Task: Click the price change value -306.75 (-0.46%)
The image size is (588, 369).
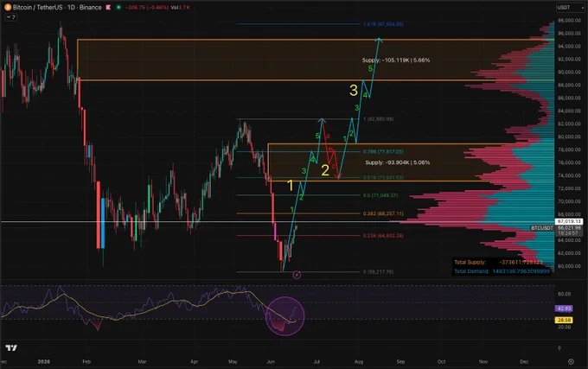Action: [147, 7]
